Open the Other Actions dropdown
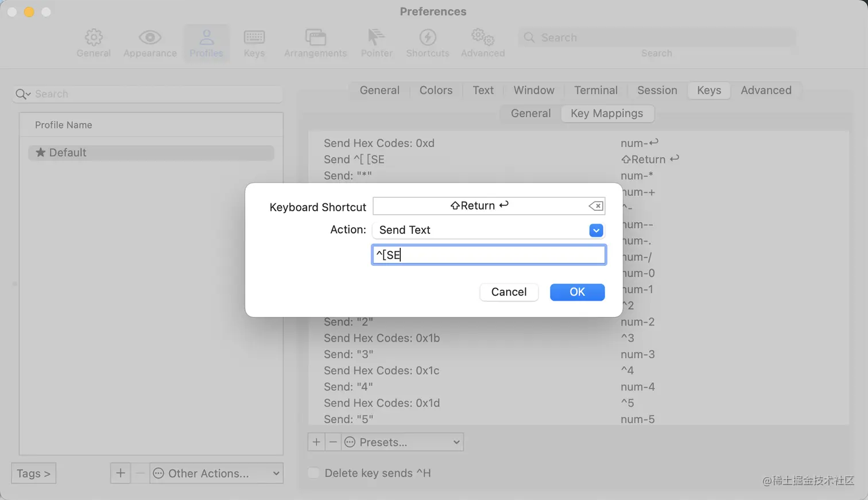 [216, 473]
